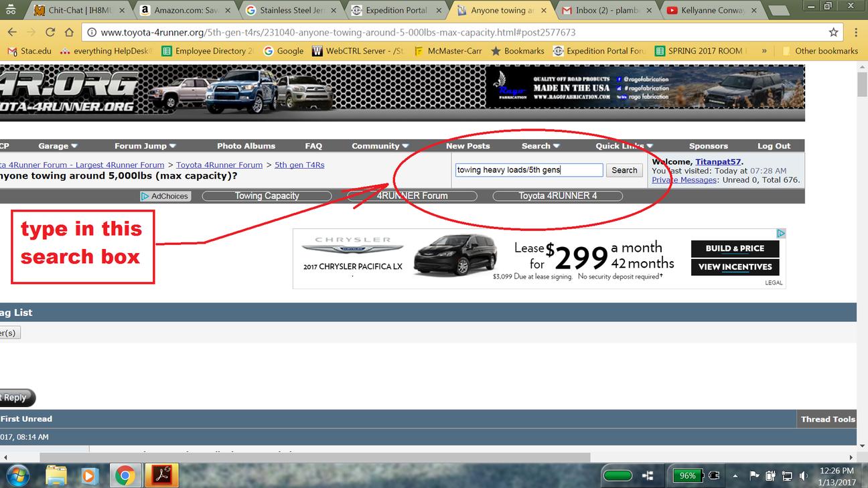868x488 pixels.
Task: Click the LEGAL link on Chrysler ad
Action: click(774, 283)
